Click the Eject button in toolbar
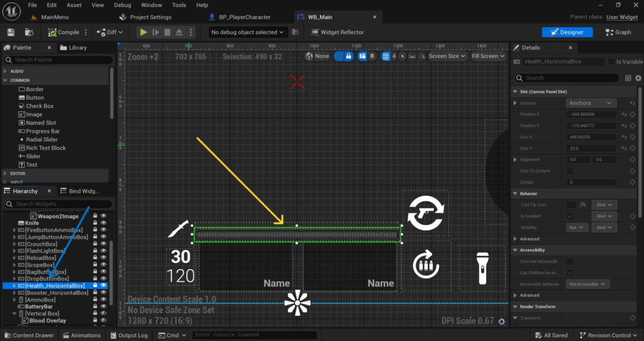This screenshot has width=644, height=341. [x=179, y=33]
